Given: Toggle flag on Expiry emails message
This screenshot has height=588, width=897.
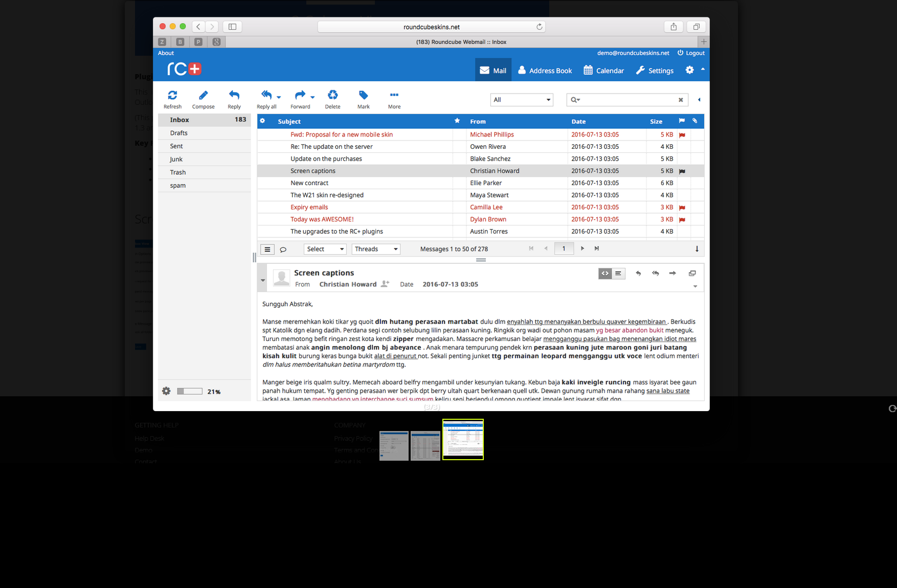Looking at the screenshot, I should coord(682,208).
